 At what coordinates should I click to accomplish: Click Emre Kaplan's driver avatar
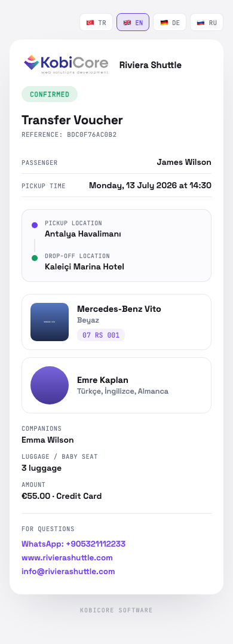pos(50,385)
